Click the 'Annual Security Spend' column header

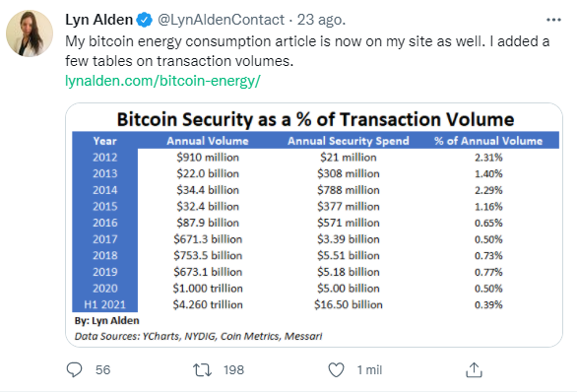point(349,141)
